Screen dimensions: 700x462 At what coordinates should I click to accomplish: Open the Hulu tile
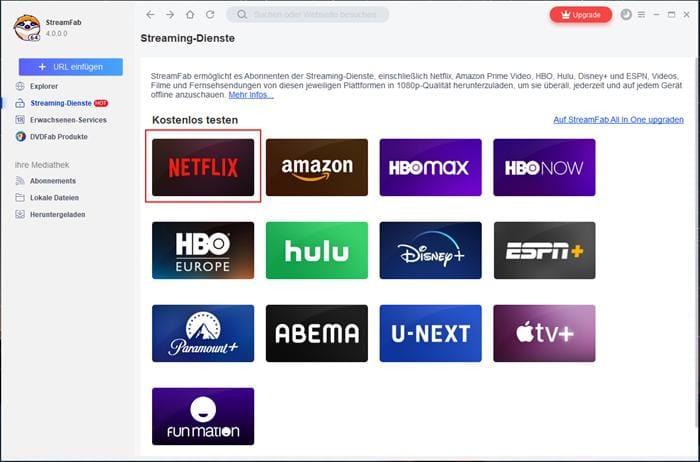pyautogui.click(x=317, y=250)
